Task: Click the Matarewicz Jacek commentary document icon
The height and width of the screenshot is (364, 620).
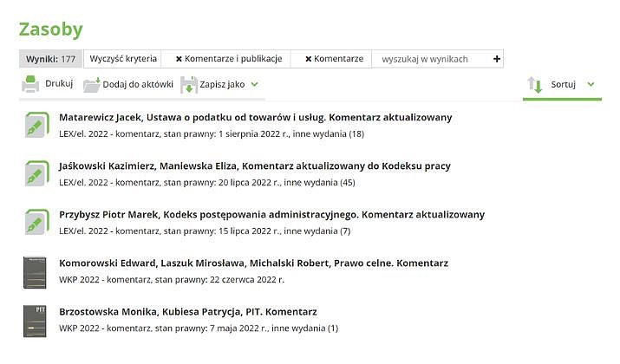Action: 35,126
